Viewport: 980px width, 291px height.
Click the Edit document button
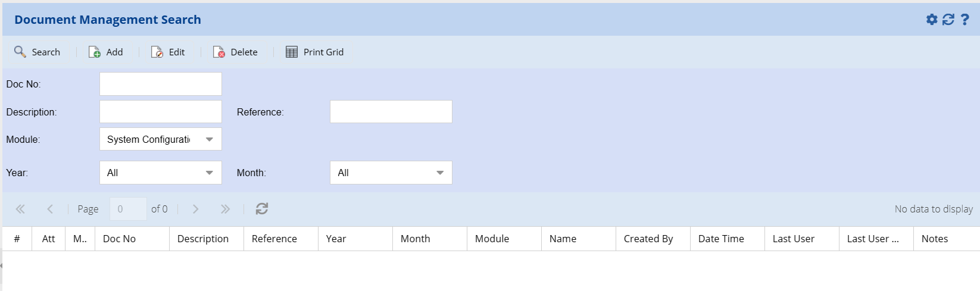coord(168,52)
